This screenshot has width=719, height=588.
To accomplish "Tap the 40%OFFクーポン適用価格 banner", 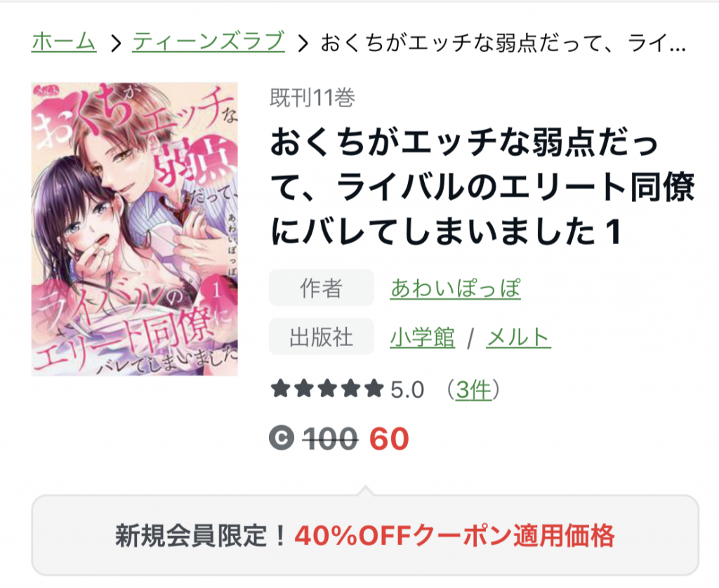I will coord(365,535).
